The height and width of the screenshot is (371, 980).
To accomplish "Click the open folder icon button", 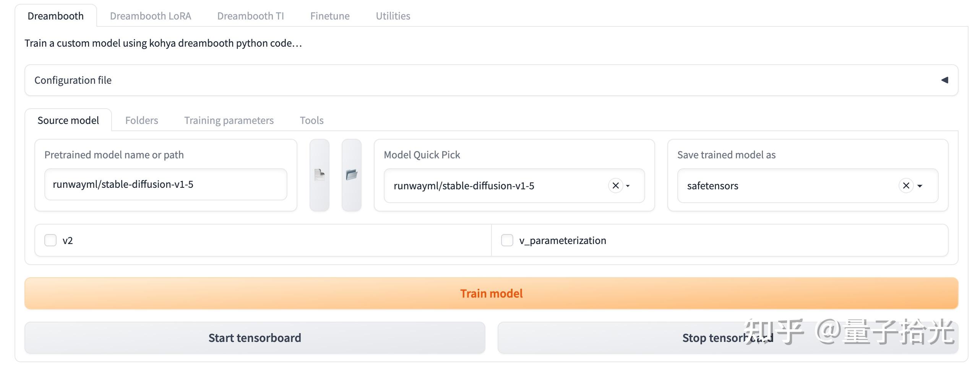I will pos(351,175).
